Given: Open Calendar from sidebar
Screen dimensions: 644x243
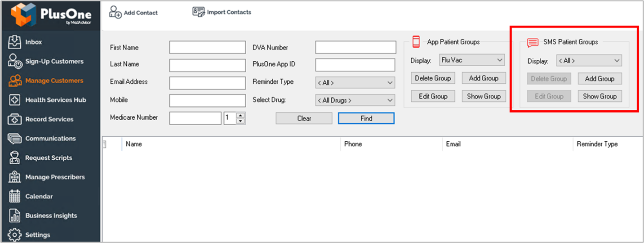Looking at the screenshot, I should coord(39,196).
